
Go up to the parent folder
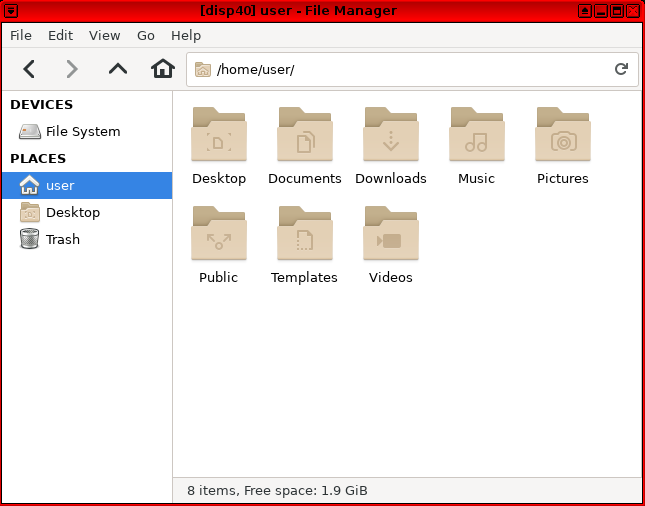point(118,69)
